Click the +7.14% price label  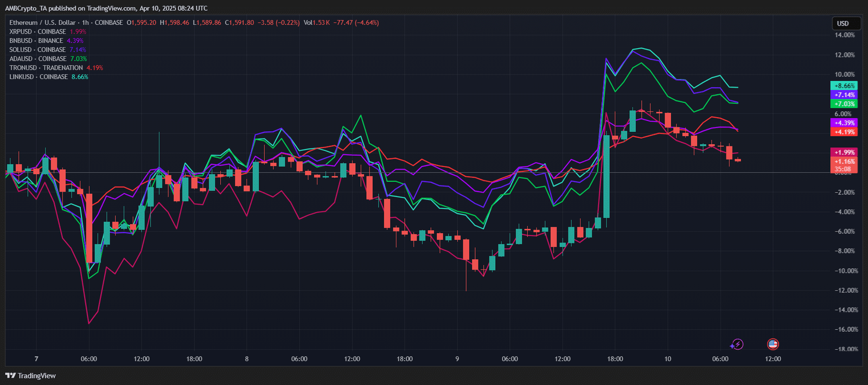click(x=844, y=95)
